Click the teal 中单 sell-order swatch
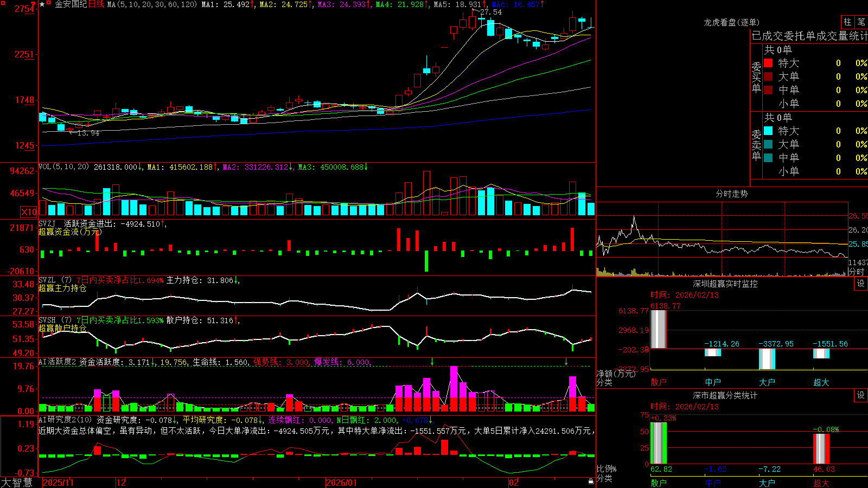Image resolution: width=868 pixels, height=488 pixels. (x=768, y=158)
